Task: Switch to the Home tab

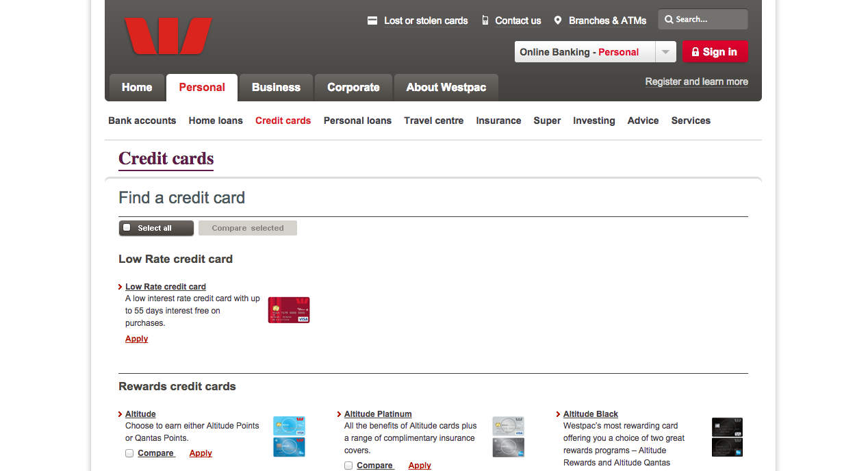Action: tap(137, 88)
